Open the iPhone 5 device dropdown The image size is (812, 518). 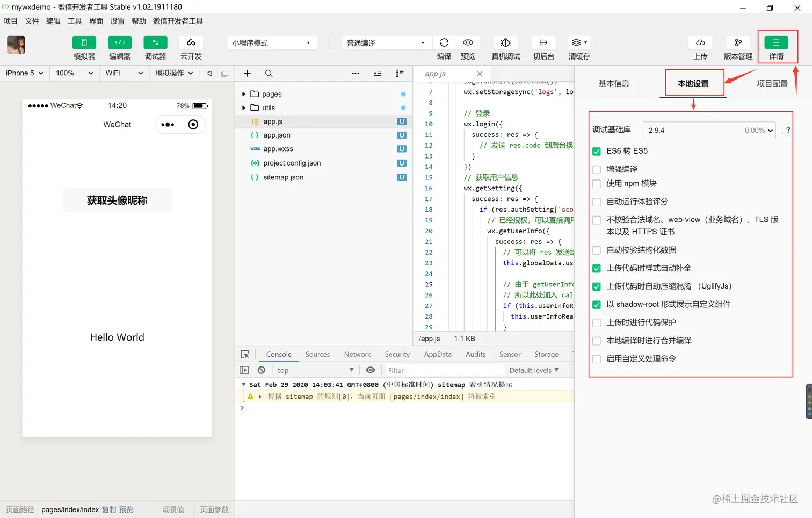(25, 73)
